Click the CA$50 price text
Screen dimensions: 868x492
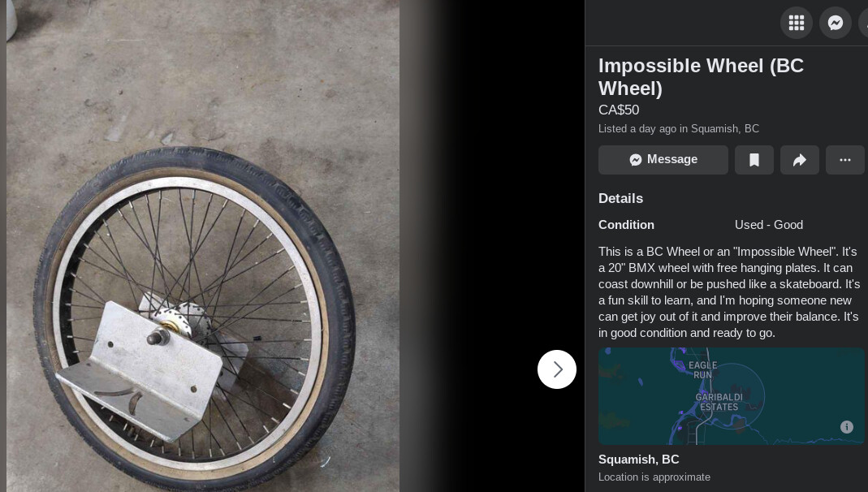coord(619,110)
